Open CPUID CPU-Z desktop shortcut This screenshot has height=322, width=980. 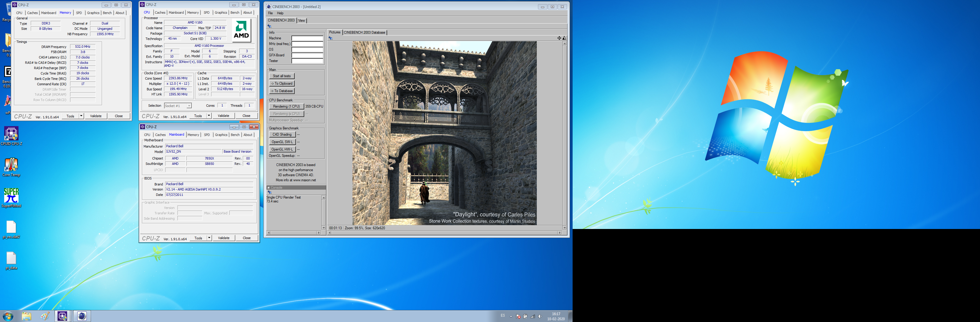(11, 136)
